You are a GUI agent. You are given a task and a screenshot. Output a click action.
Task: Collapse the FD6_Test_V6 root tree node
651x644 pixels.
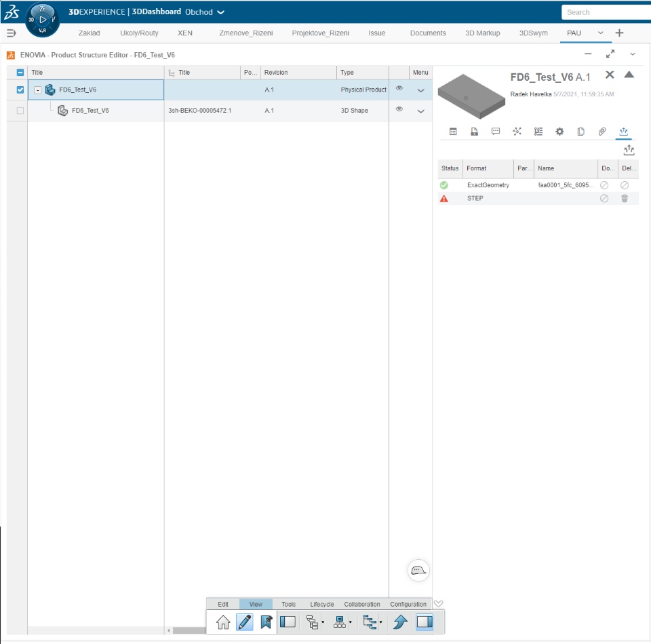[37, 90]
